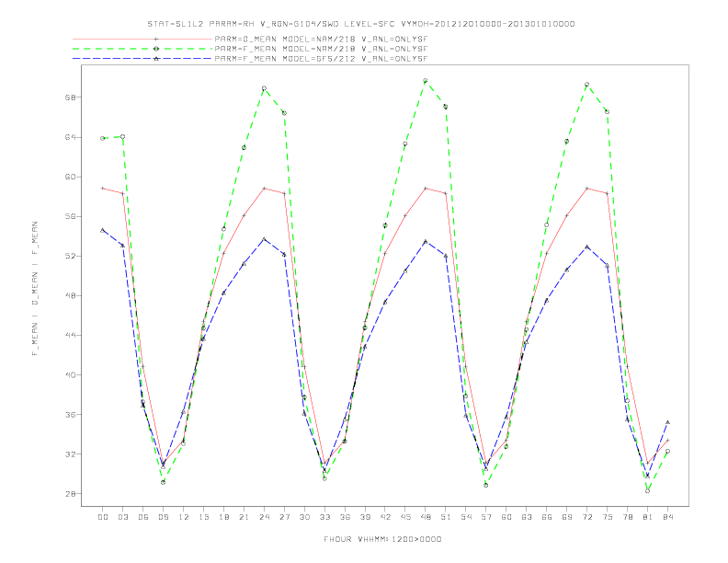Click x-axis forecast hour label 06
The image size is (728, 563).
[143, 517]
